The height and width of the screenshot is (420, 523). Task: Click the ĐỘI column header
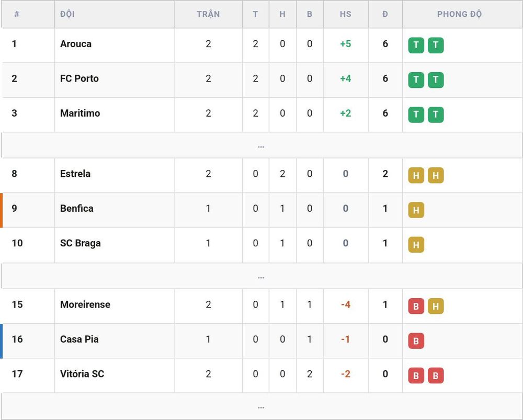pos(67,14)
